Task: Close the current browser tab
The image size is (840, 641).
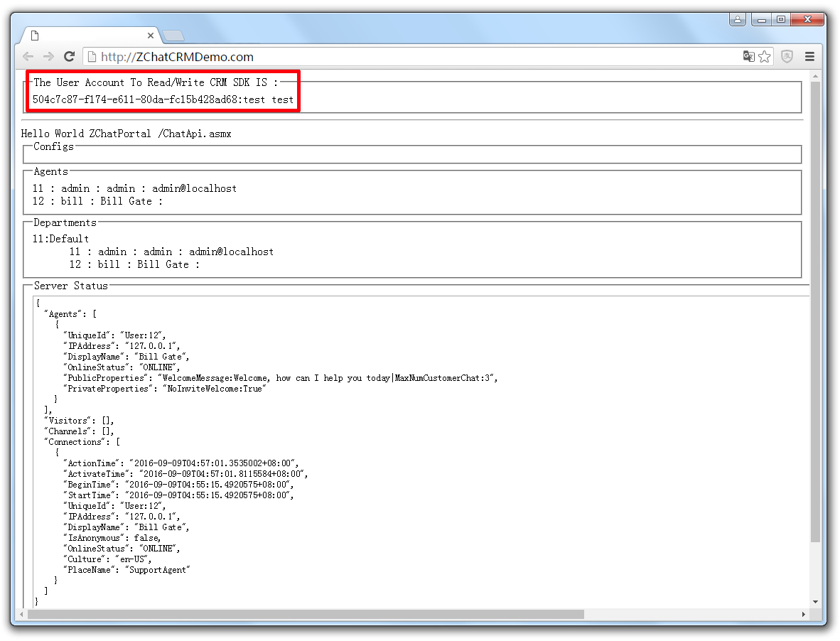Action: tap(151, 36)
